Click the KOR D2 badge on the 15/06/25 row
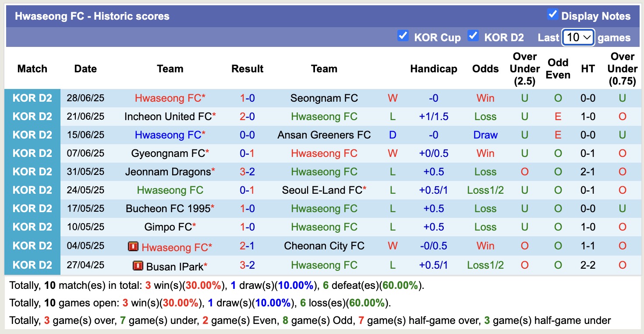 32,135
